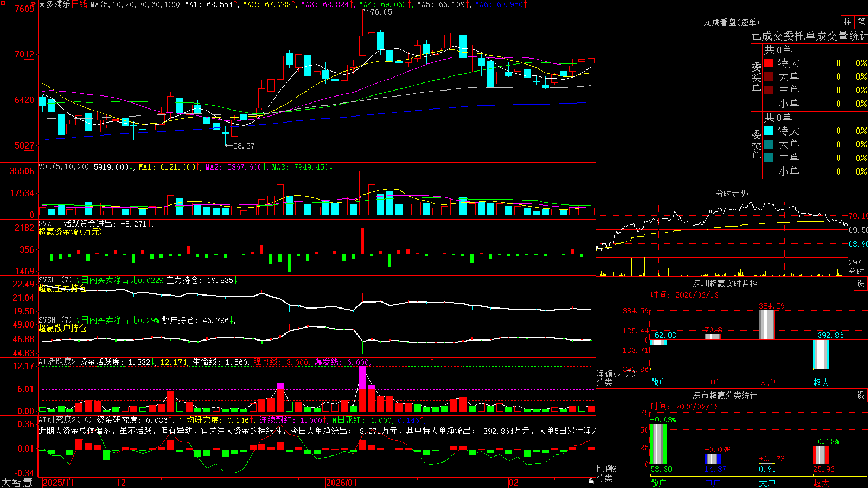
Task: Click the 大智慧 logo in the bottom-left corner
Action: [x=17, y=483]
